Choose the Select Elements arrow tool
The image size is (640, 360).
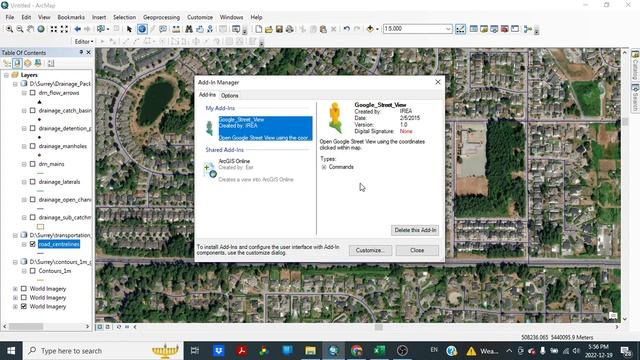(129, 29)
